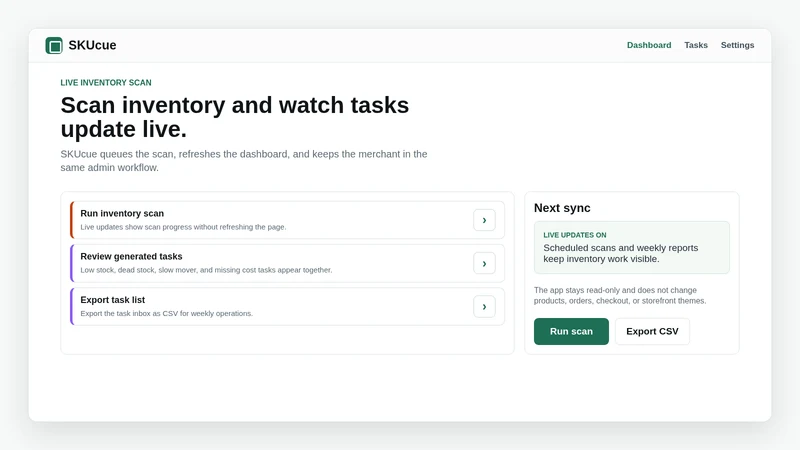The image size is (800, 450).
Task: Open Settings in the top navigation
Action: (737, 45)
